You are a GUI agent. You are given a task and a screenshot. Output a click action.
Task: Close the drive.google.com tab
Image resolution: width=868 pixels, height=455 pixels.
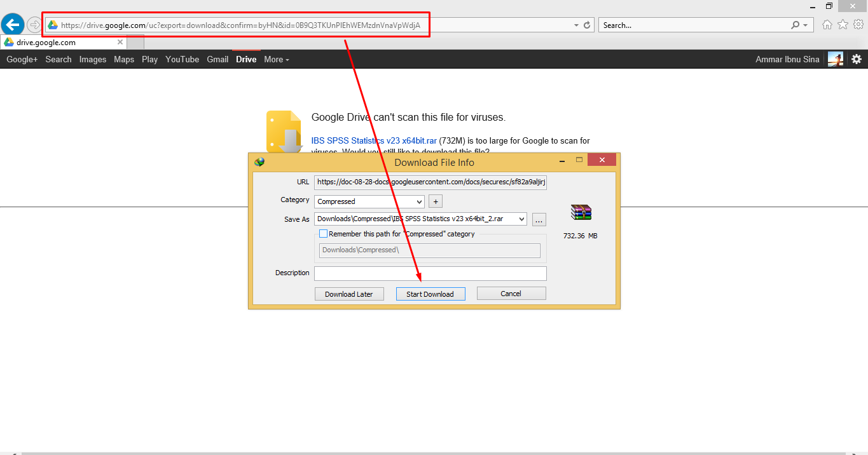tap(120, 43)
